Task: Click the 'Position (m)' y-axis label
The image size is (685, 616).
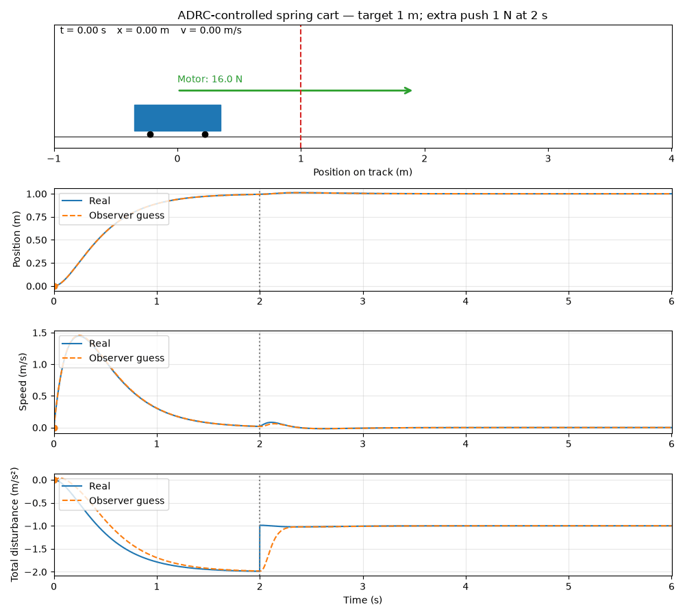Action: (x=16, y=240)
